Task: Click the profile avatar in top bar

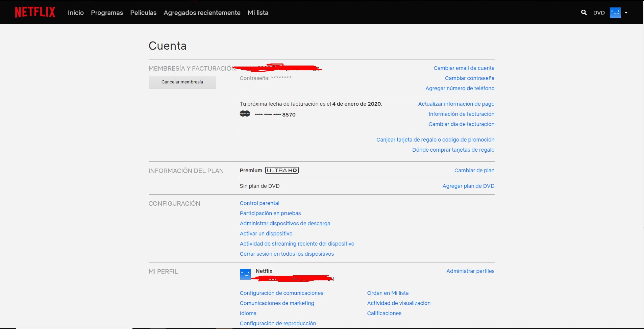Action: click(615, 12)
